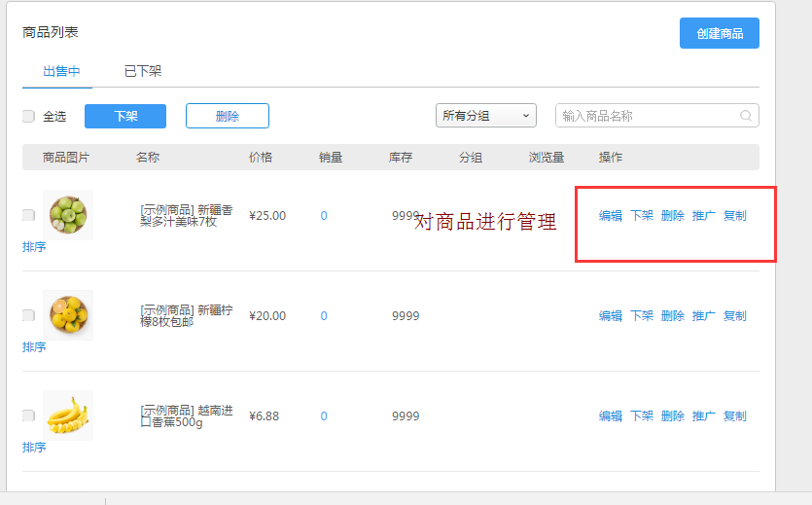
Task: Edit the 新疆香梨 product via 编辑
Action: click(610, 216)
